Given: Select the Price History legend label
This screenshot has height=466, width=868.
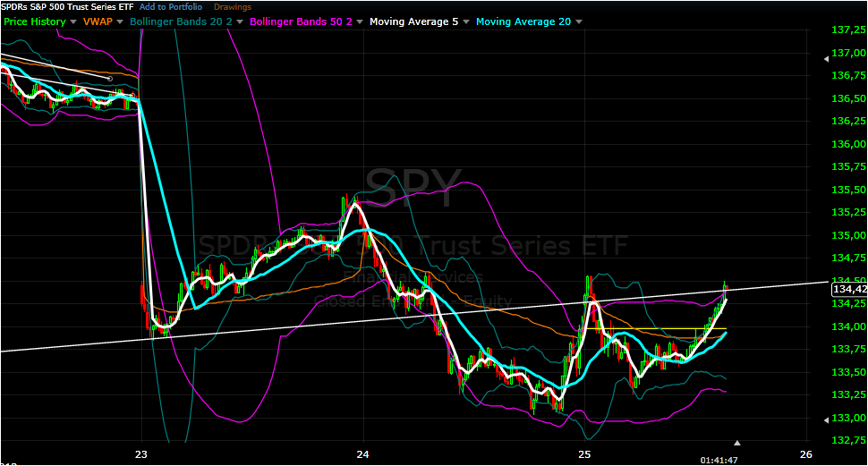Looking at the screenshot, I should (35, 21).
